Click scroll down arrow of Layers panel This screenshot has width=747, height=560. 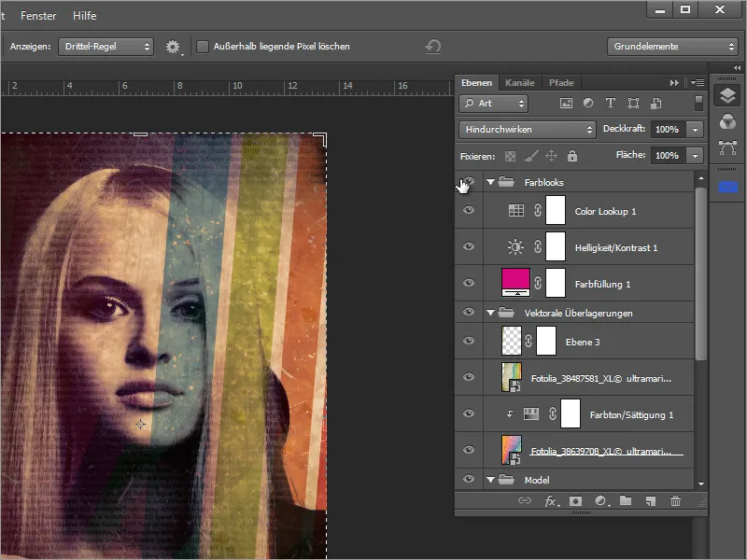[701, 483]
